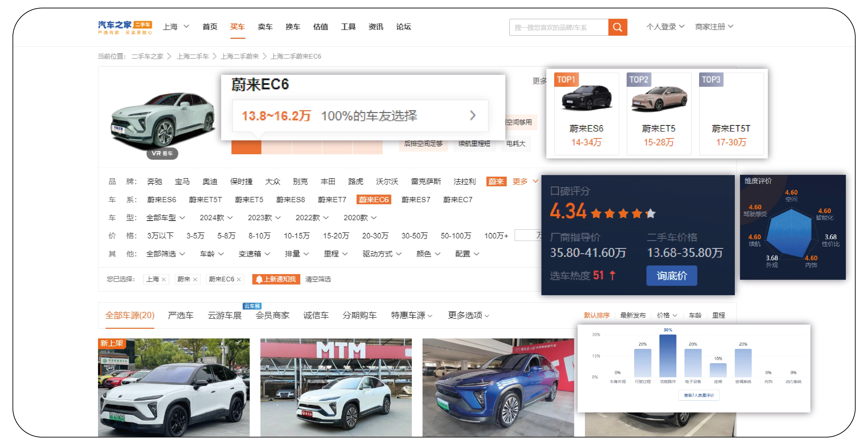Select the 卖车 menu item

[265, 27]
